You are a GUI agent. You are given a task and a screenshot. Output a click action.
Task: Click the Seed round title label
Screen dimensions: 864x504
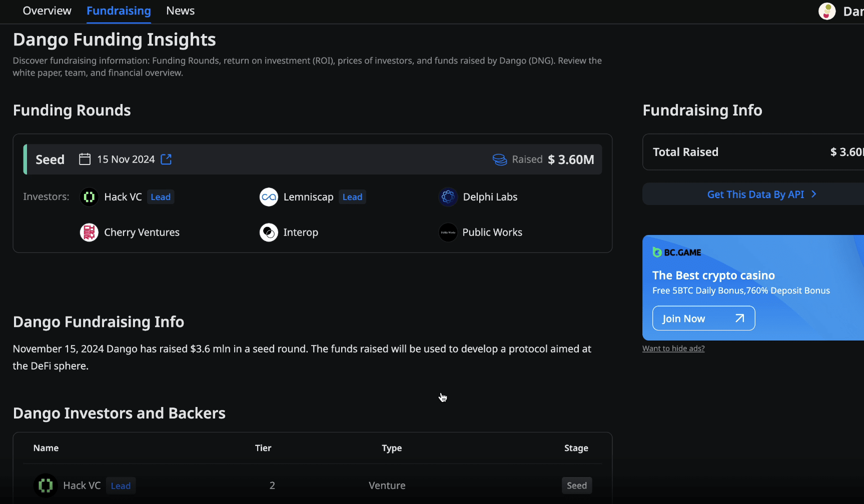coord(50,159)
